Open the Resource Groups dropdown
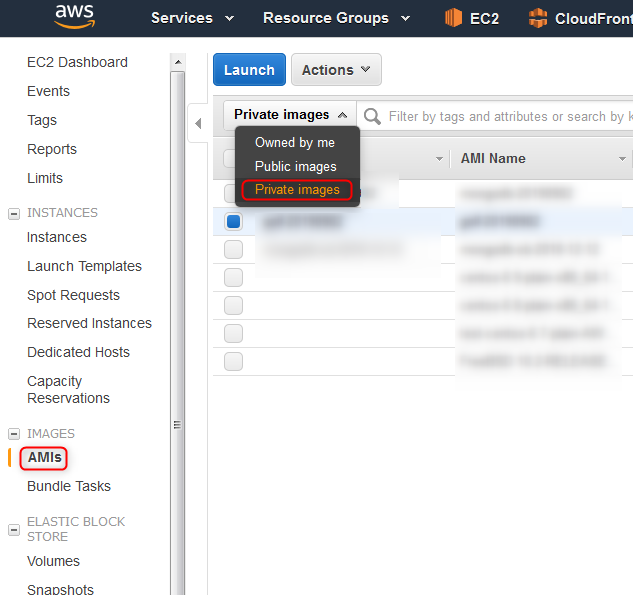 336,18
